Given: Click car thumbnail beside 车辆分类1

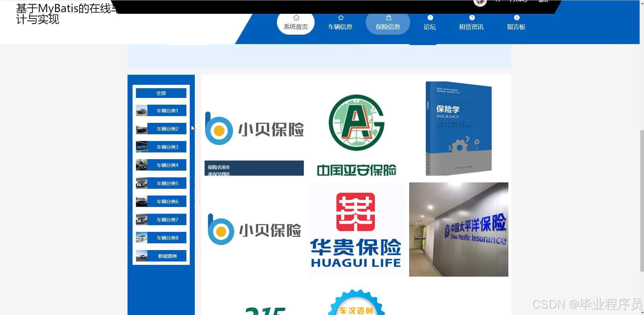Looking at the screenshot, I should click(x=142, y=110).
